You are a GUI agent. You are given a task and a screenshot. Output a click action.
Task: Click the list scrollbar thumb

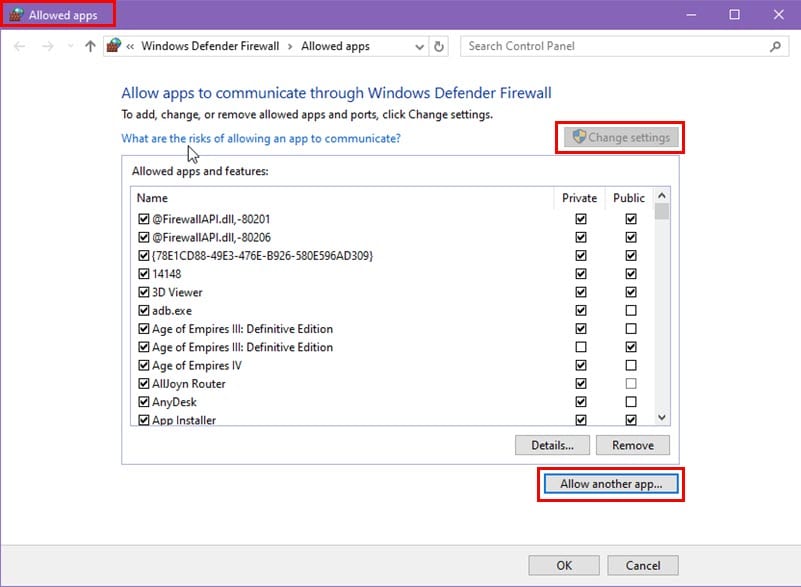[662, 211]
